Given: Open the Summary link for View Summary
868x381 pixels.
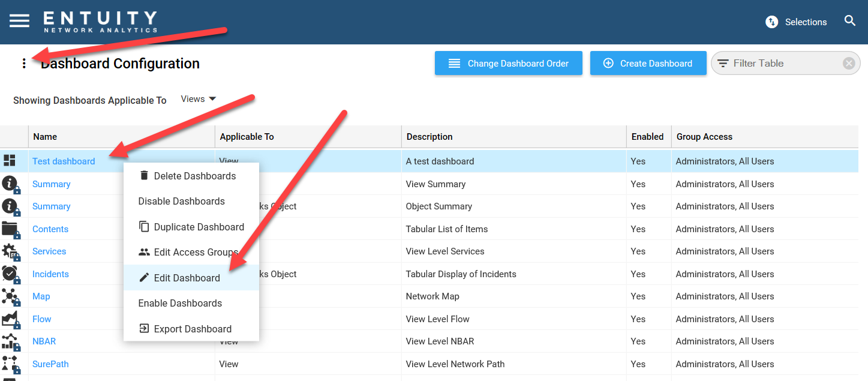Looking at the screenshot, I should pyautogui.click(x=52, y=184).
